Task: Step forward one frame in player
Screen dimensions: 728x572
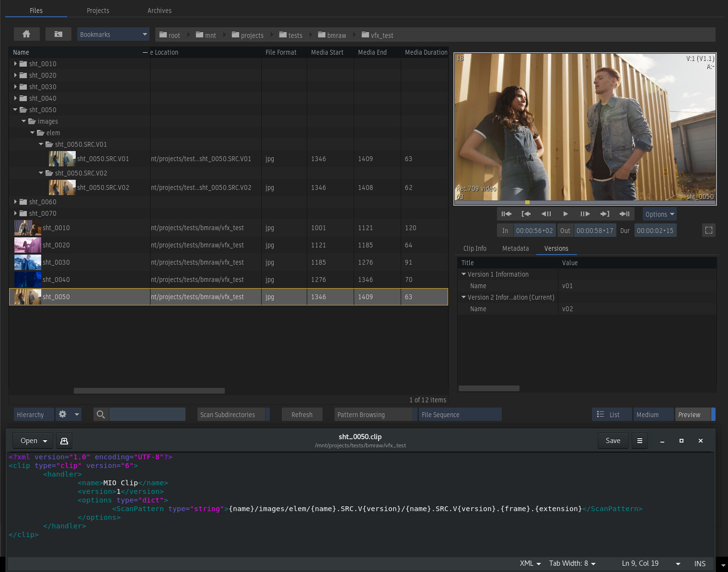Action: 585,214
